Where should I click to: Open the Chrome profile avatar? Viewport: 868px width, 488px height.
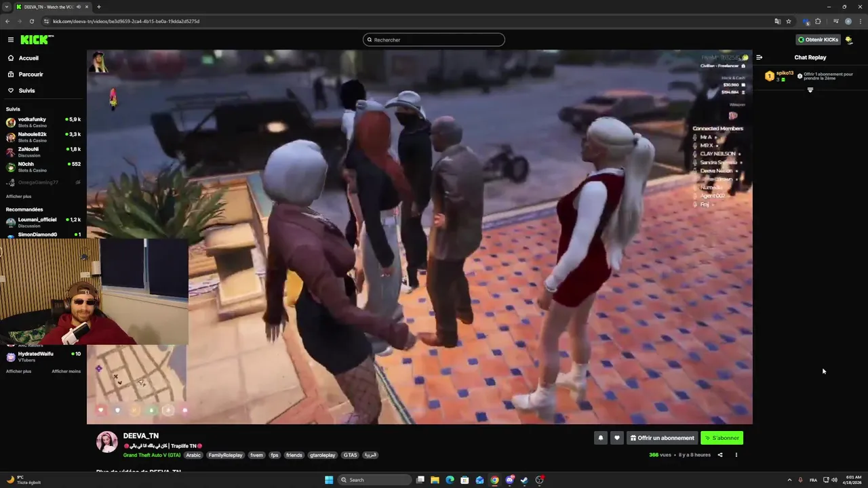point(848,21)
